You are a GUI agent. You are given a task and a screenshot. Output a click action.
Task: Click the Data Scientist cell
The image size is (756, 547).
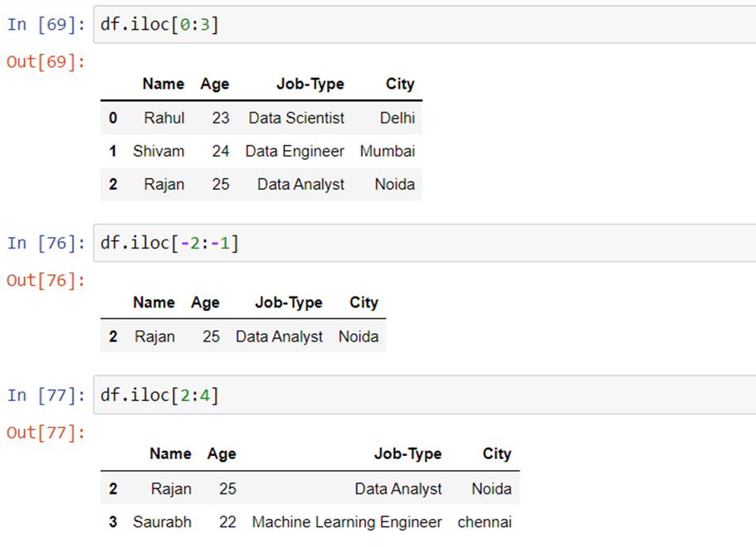pyautogui.click(x=296, y=118)
